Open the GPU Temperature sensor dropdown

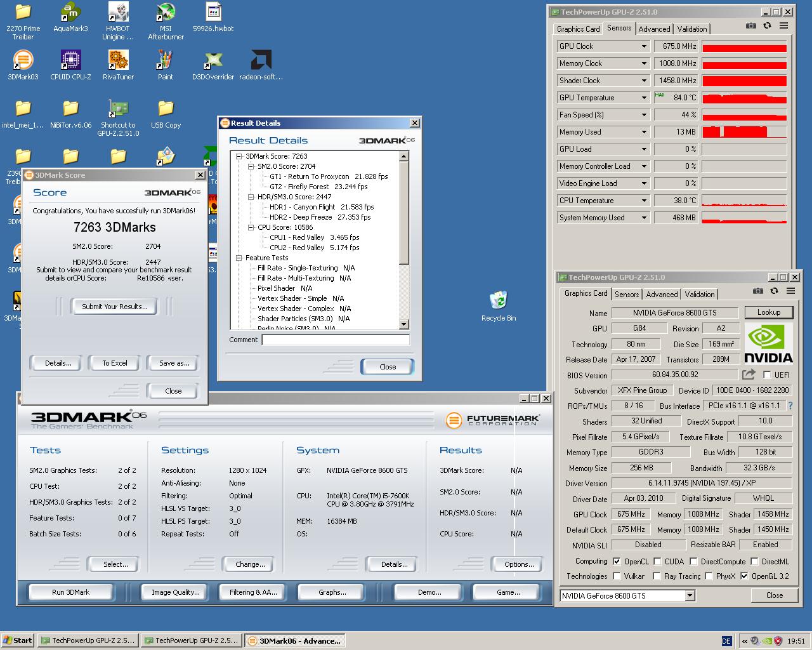pos(644,98)
